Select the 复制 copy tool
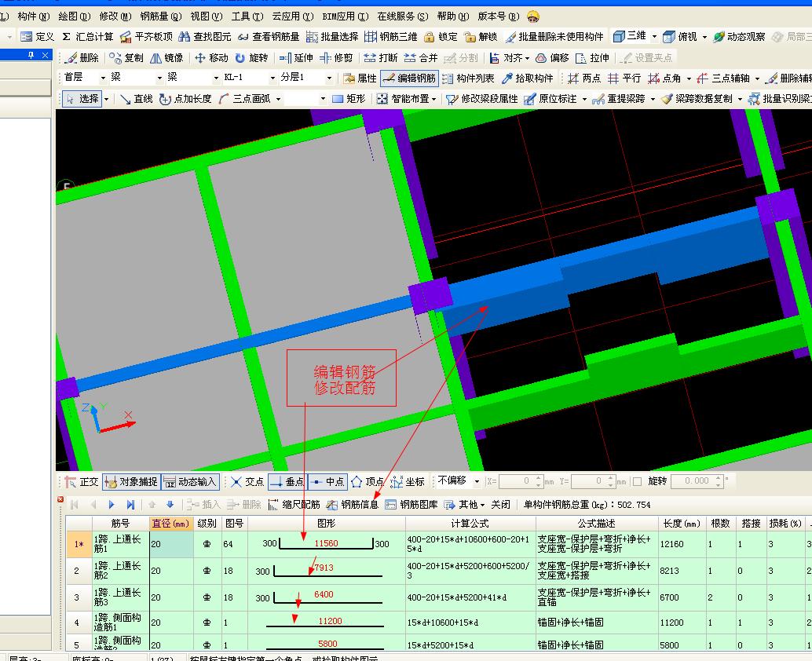 [x=126, y=58]
